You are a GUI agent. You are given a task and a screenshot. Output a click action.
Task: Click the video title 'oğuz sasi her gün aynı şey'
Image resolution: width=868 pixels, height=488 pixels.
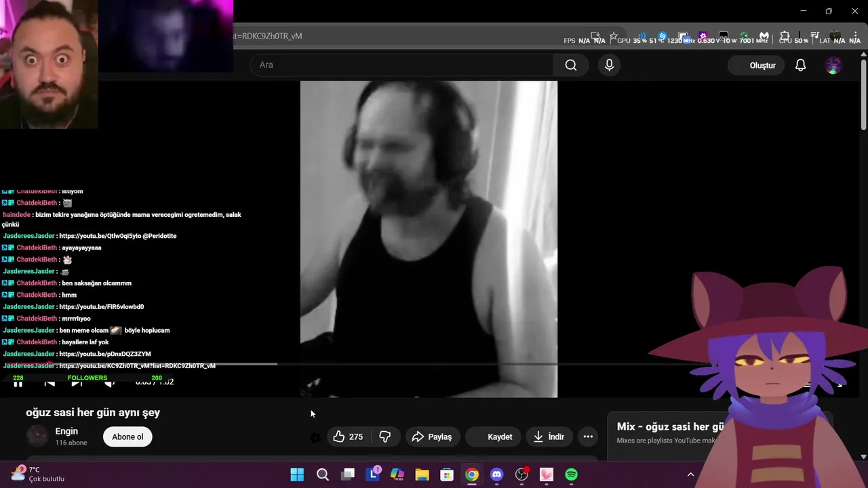tap(93, 412)
